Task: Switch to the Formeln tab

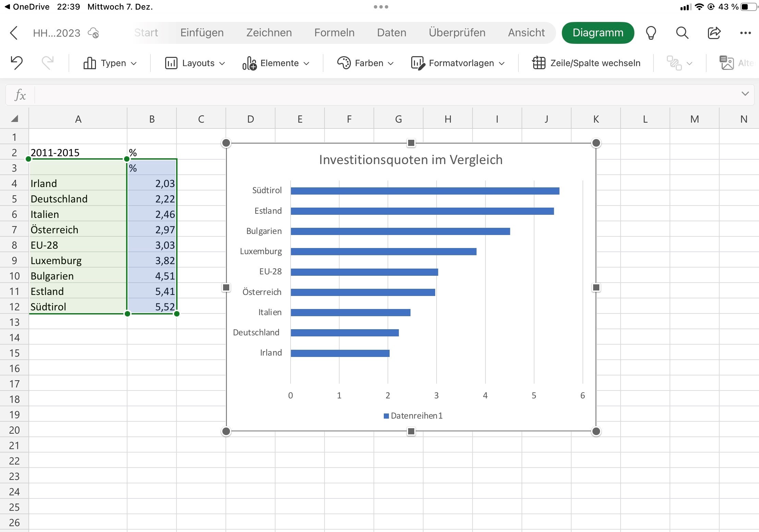Action: (x=334, y=33)
